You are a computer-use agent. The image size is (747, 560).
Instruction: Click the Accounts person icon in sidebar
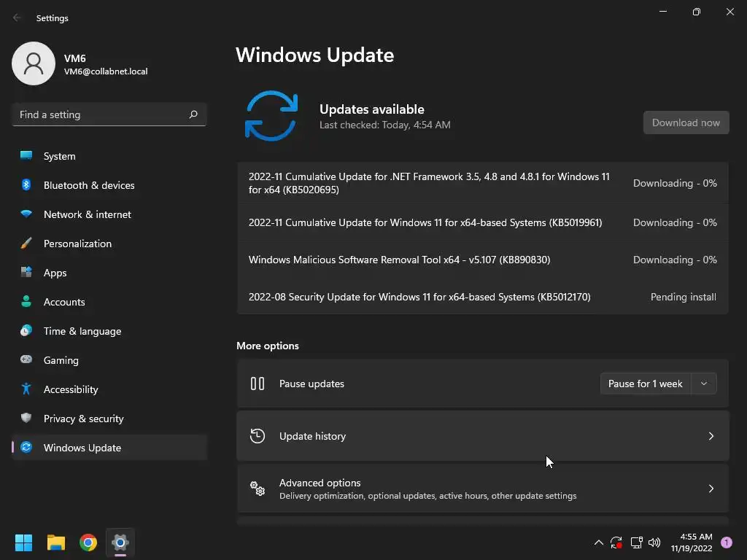pyautogui.click(x=26, y=301)
